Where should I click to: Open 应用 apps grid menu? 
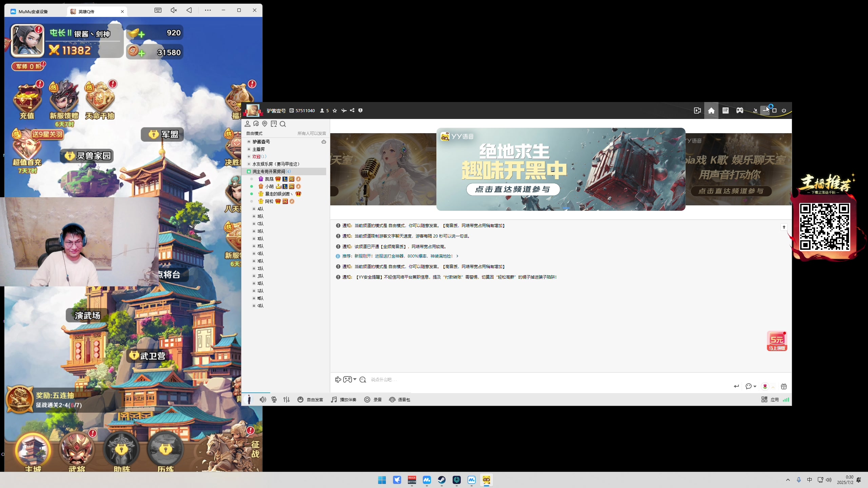click(x=770, y=400)
